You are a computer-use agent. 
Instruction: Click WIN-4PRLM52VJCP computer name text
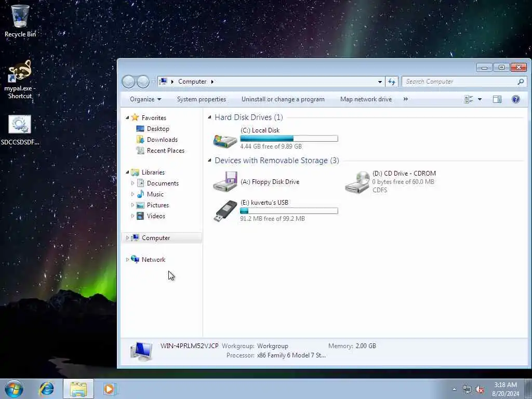189,345
